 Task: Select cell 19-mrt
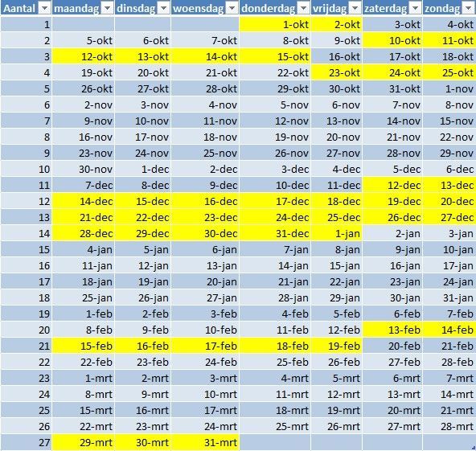click(x=337, y=410)
